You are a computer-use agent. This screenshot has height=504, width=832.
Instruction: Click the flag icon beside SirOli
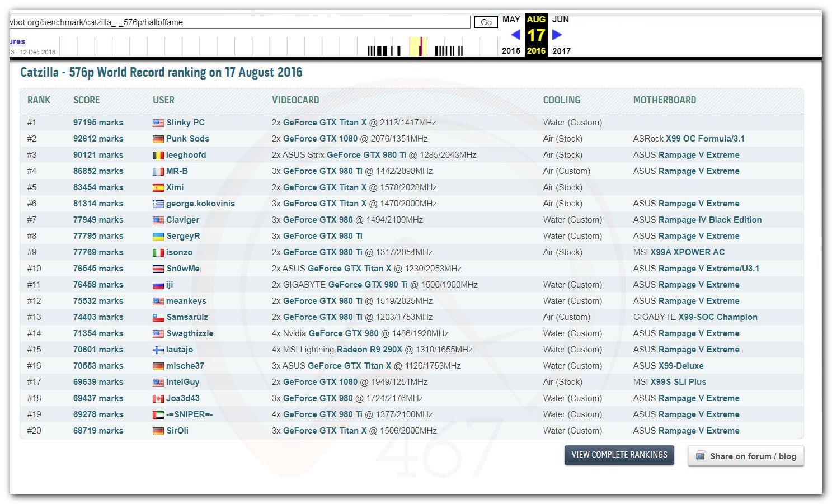158,431
